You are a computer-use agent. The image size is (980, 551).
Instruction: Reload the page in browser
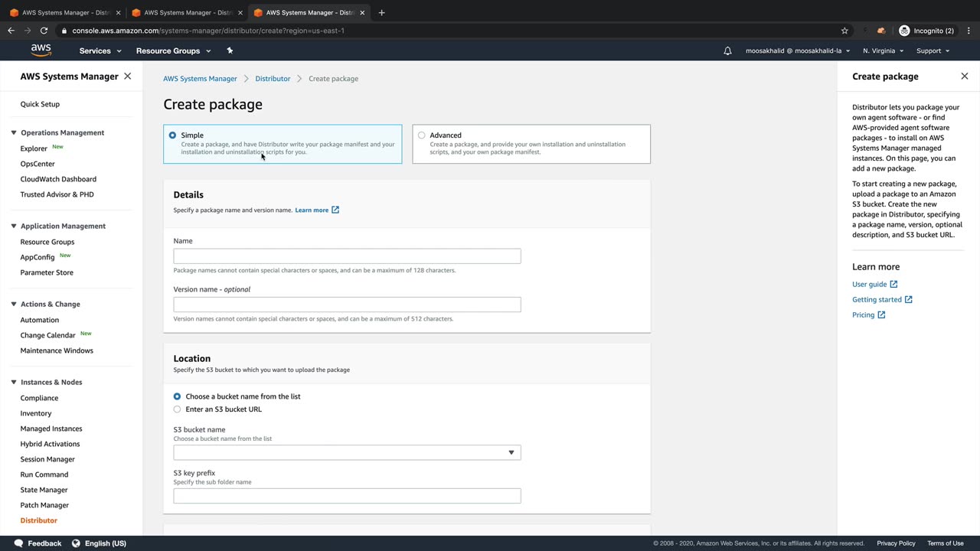(44, 31)
